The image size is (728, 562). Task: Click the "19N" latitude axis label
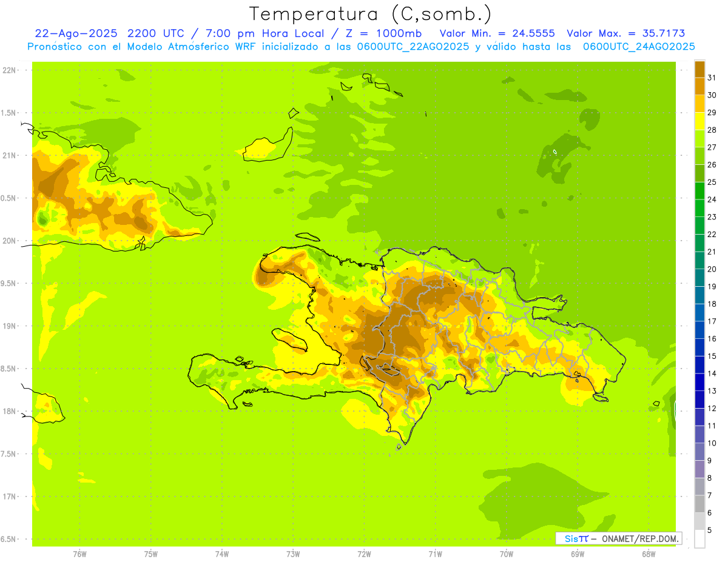10,326
